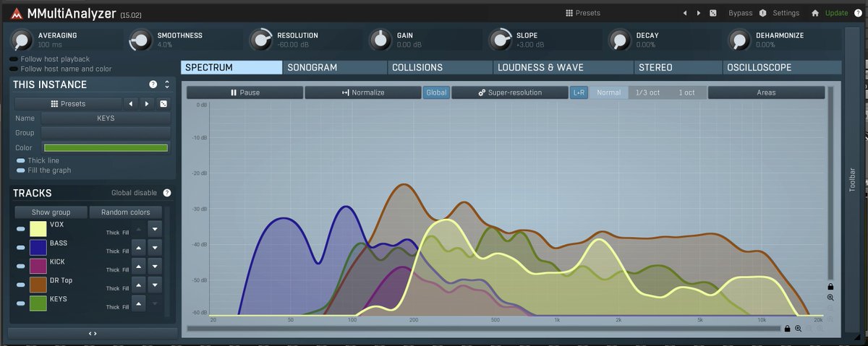Toggle KICK track enable switch
Image resolution: width=868 pixels, height=346 pixels.
(x=21, y=267)
